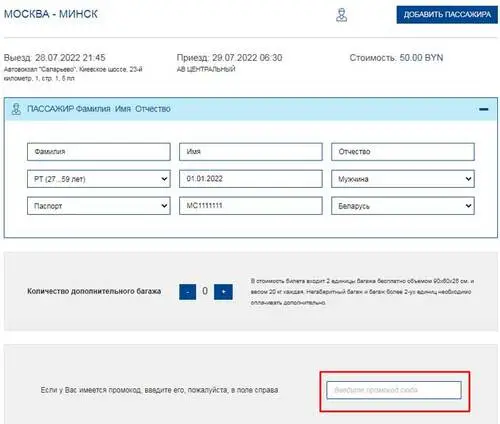Click the ДОБАВИТЬ ПАССАЖИРА button
Image resolution: width=500 pixels, height=424 pixels.
click(x=447, y=15)
